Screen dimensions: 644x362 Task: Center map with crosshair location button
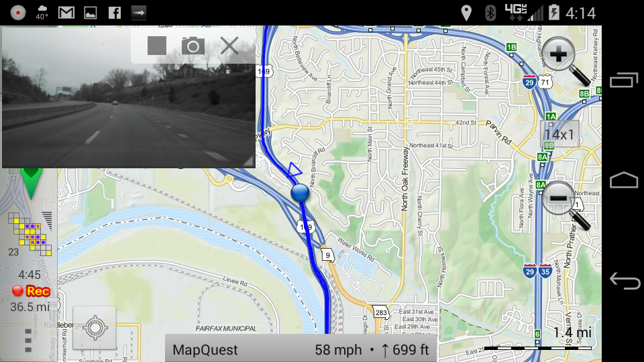click(95, 328)
